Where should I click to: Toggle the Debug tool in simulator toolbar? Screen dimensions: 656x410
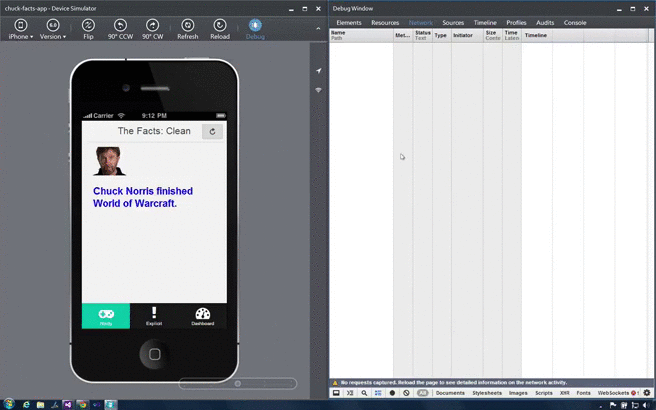tap(255, 29)
